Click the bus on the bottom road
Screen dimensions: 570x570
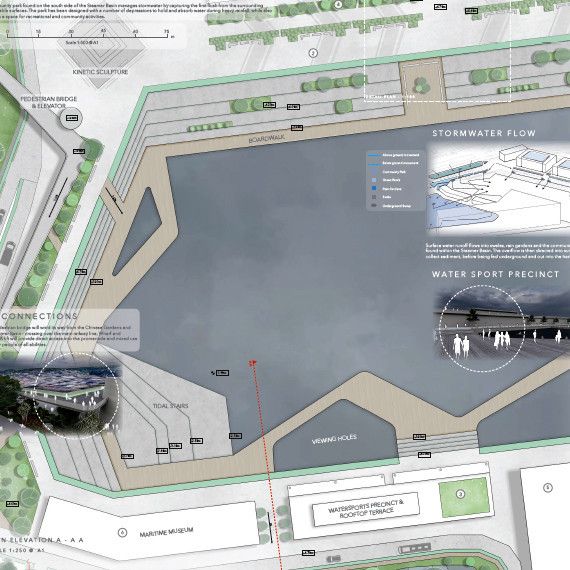(x=414, y=548)
